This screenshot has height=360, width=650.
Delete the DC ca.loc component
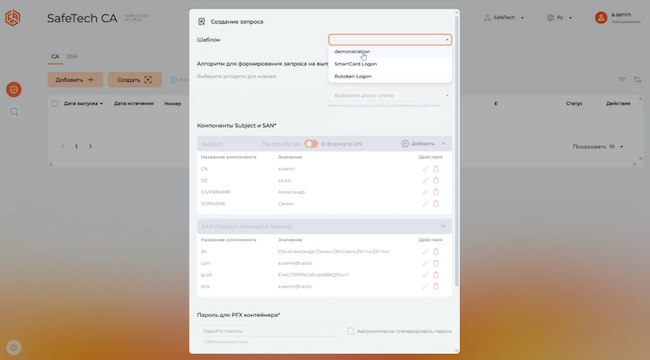point(436,180)
